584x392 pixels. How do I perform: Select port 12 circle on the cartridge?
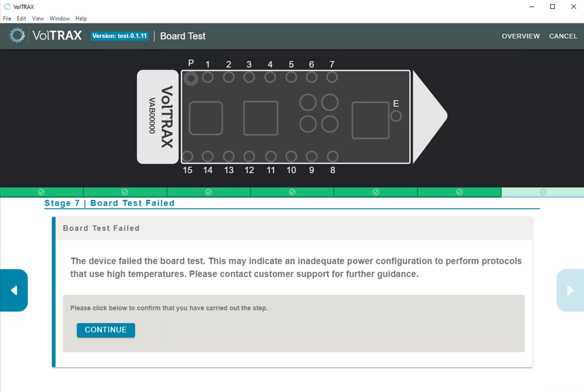[x=249, y=156]
